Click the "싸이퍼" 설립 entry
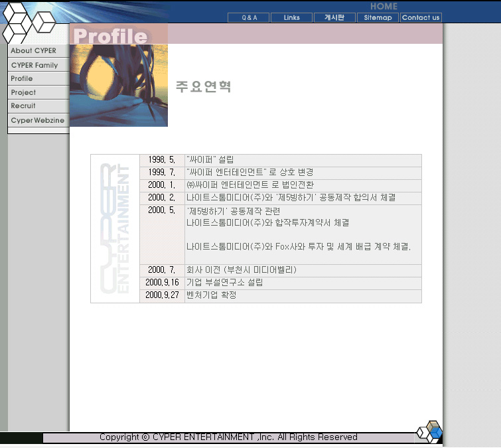Viewport: 501px width, 448px height. coord(210,160)
